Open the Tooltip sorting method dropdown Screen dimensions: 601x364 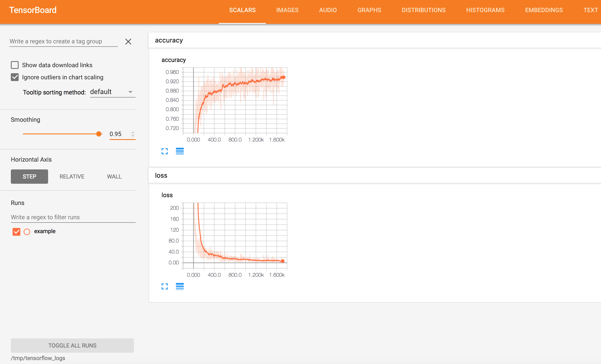[x=113, y=92]
